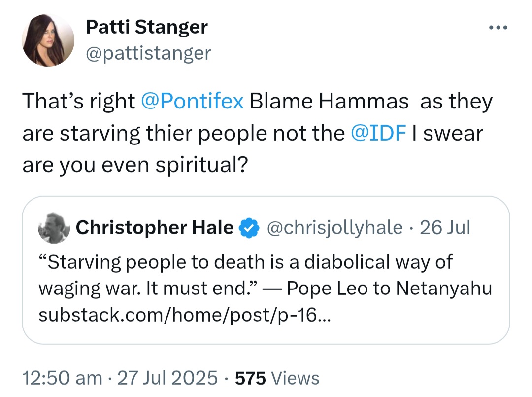Screen dimensions: 532x397
Task: Open the more options three-dot menu
Action: click(498, 28)
